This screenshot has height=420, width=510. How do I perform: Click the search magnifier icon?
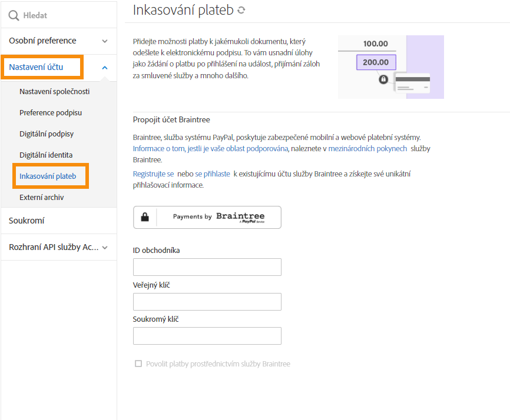14,15
